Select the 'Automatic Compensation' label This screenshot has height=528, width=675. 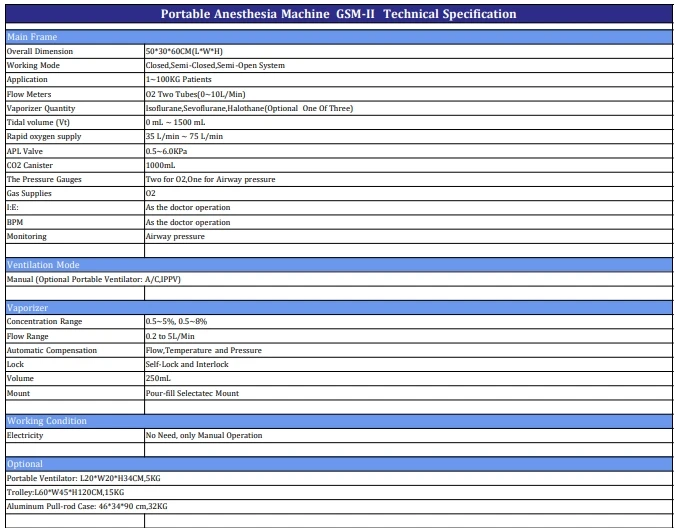click(52, 351)
